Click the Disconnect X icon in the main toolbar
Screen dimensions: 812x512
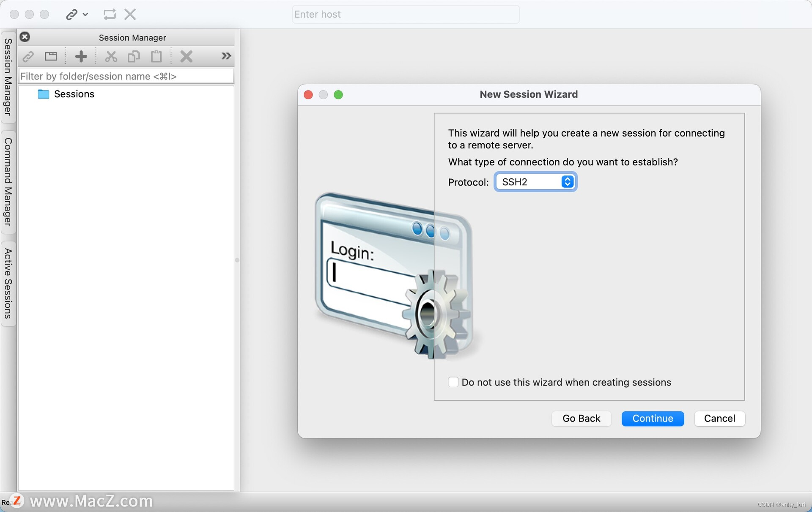[130, 14]
